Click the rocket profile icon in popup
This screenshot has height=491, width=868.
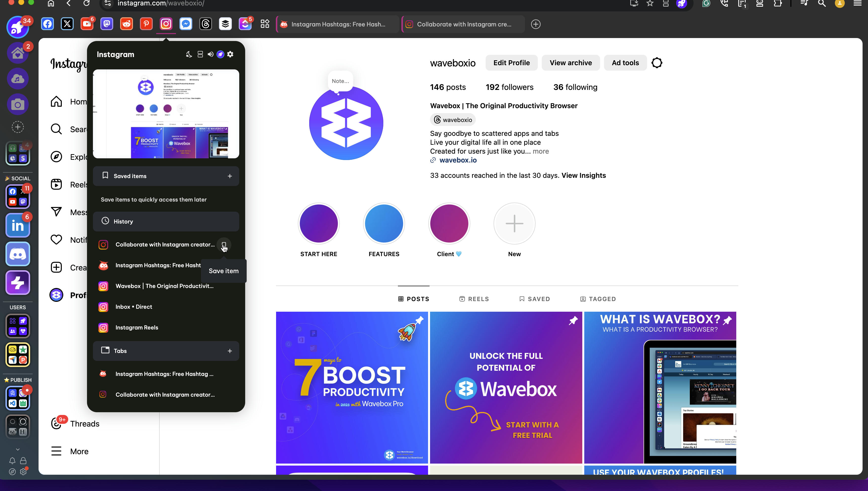(x=220, y=54)
